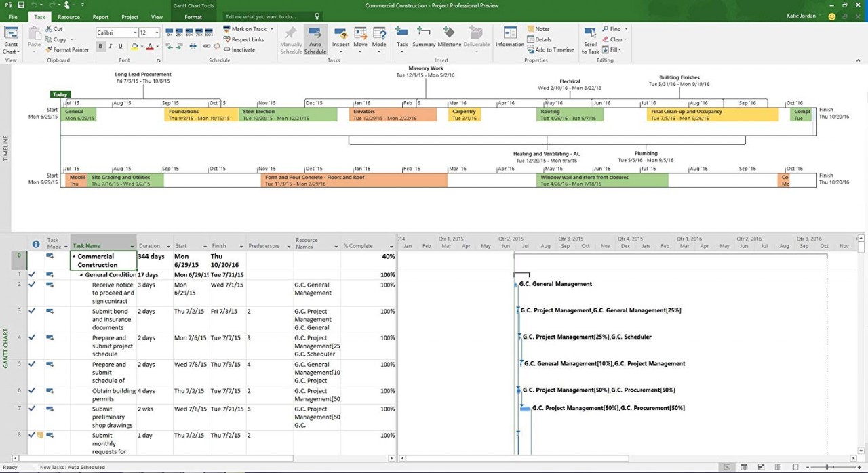Toggle italic formatting
Viewport: 868px width, 473px height.
point(111,46)
